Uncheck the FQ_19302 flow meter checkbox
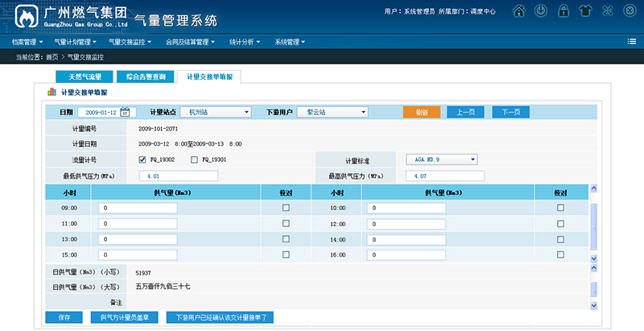The image size is (644, 331). point(142,159)
